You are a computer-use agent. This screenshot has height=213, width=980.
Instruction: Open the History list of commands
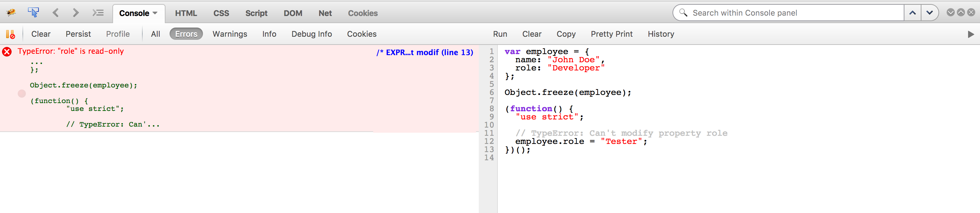pos(661,34)
